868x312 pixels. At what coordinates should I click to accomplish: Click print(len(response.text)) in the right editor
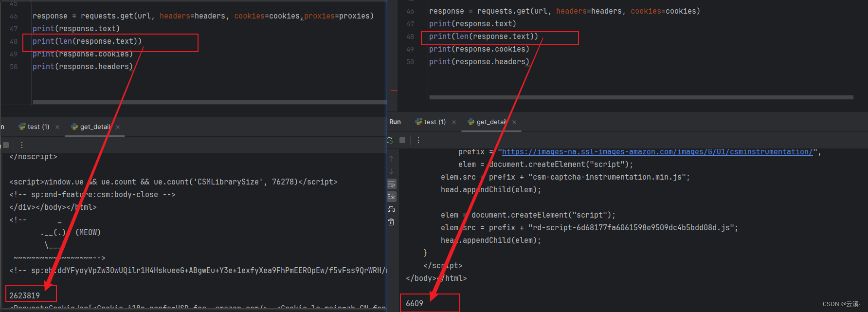coord(484,37)
